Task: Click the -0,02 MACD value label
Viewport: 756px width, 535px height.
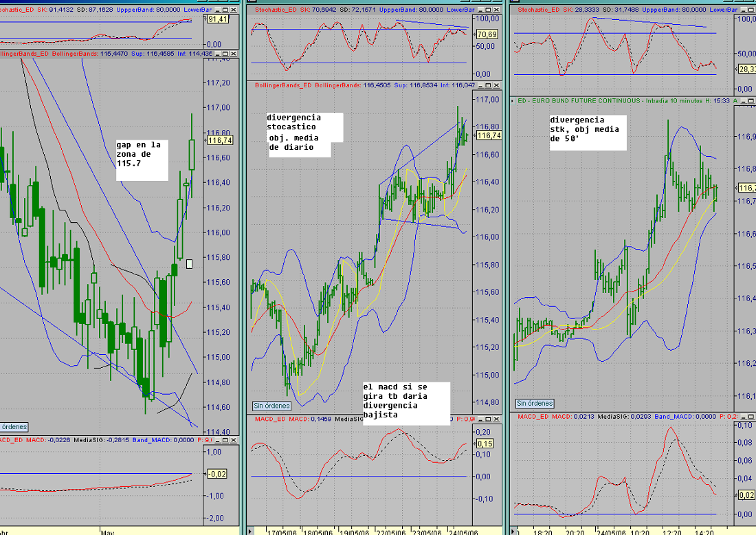Action: [x=217, y=474]
